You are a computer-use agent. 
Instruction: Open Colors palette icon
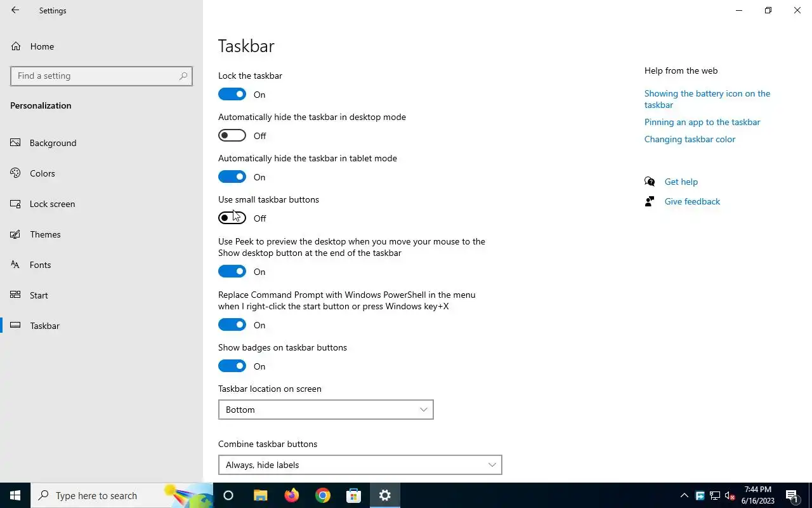point(16,173)
